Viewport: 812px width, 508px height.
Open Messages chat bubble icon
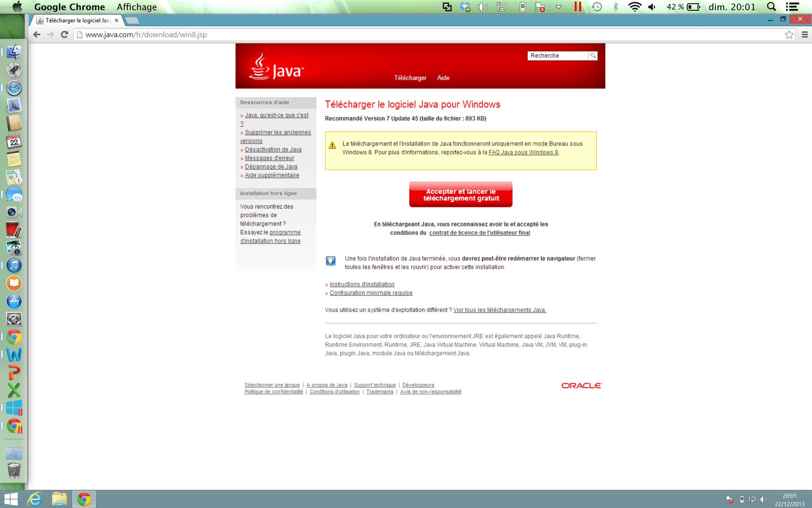pos(14,195)
